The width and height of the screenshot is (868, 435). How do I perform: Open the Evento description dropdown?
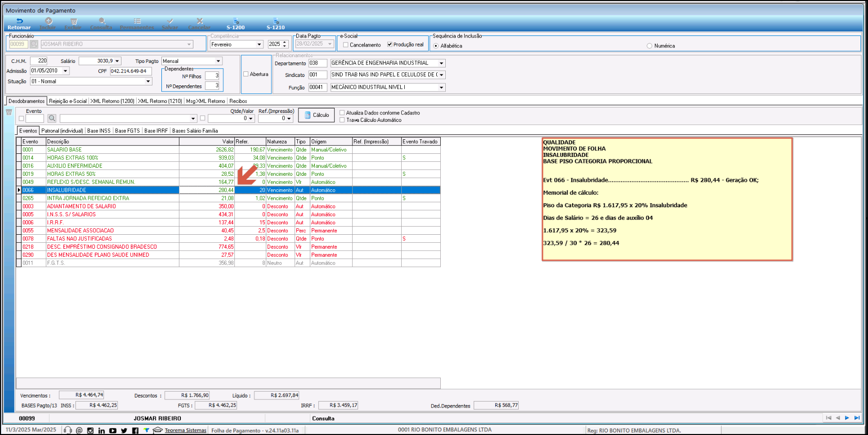click(x=193, y=119)
